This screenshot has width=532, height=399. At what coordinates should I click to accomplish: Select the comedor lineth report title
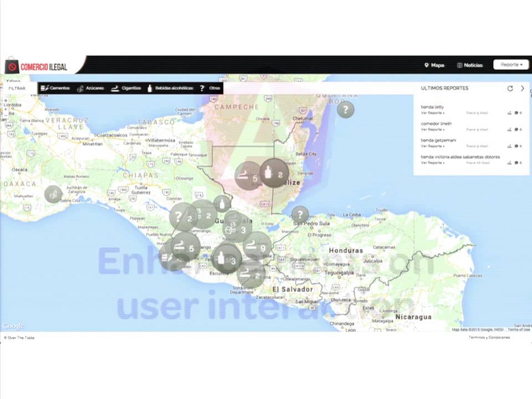click(436, 124)
